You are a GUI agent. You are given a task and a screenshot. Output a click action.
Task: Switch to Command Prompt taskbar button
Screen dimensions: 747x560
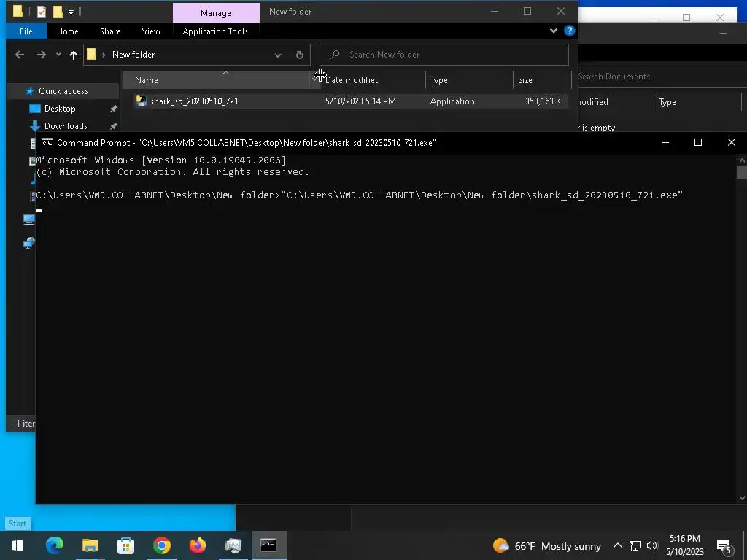pyautogui.click(x=268, y=545)
